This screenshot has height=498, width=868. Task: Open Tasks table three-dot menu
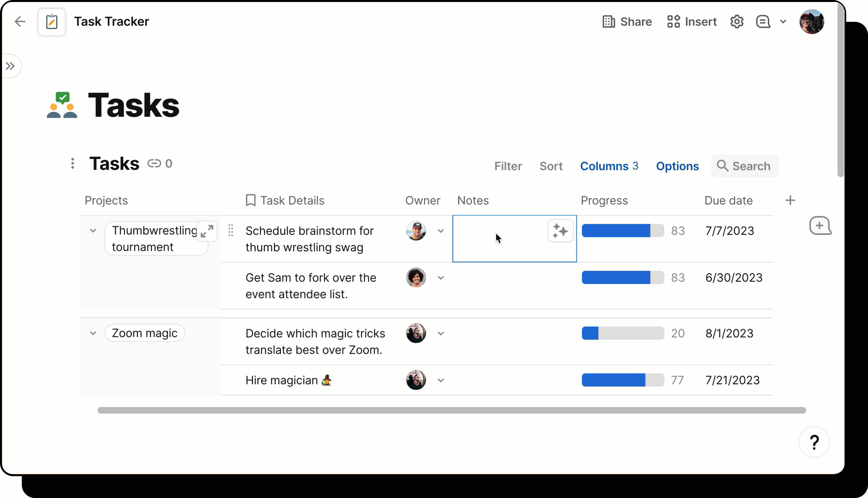[x=72, y=163]
